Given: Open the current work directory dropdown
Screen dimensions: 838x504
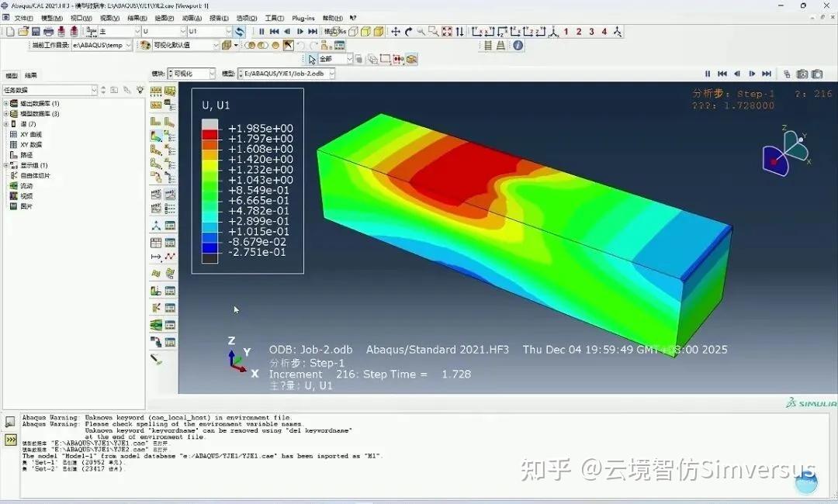Looking at the screenshot, I should 128,46.
